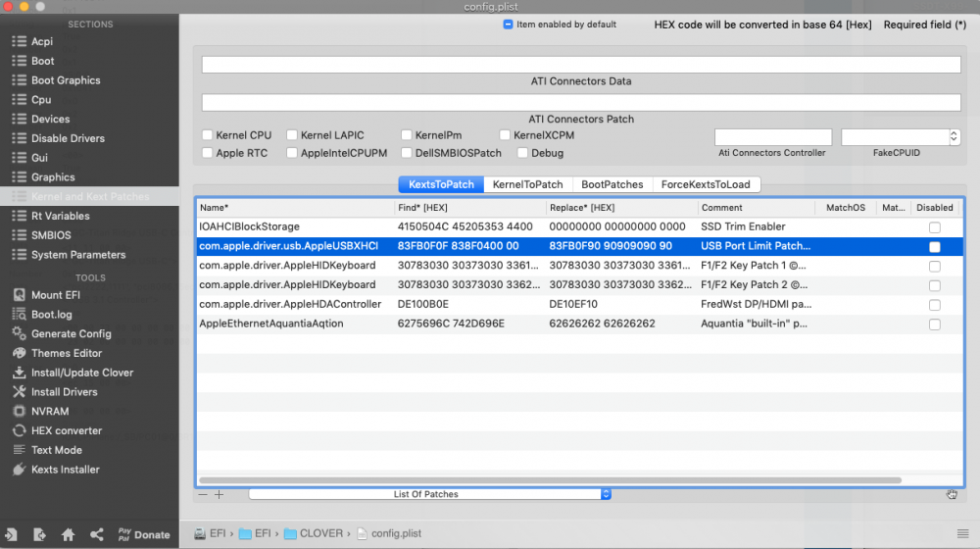Open the List Of Patches dropdown
Image resolution: width=980 pixels, height=549 pixels.
(429, 494)
